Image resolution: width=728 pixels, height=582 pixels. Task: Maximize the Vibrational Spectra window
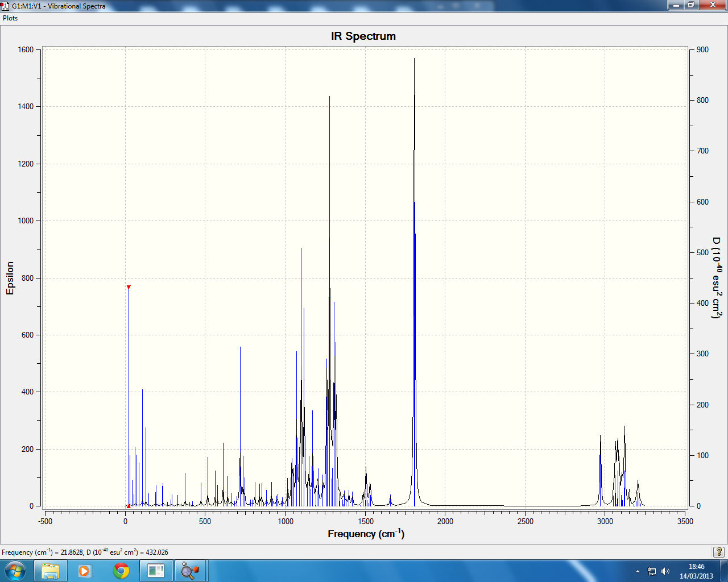(x=690, y=5)
